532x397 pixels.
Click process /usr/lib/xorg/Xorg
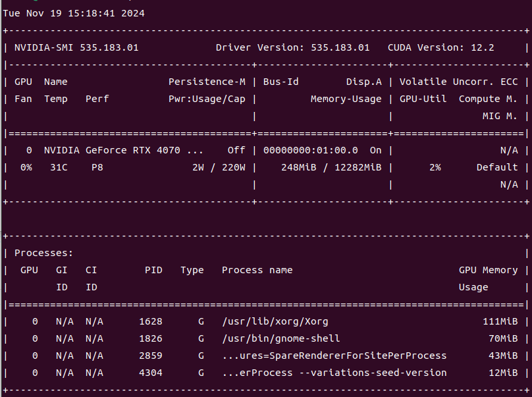coord(275,322)
